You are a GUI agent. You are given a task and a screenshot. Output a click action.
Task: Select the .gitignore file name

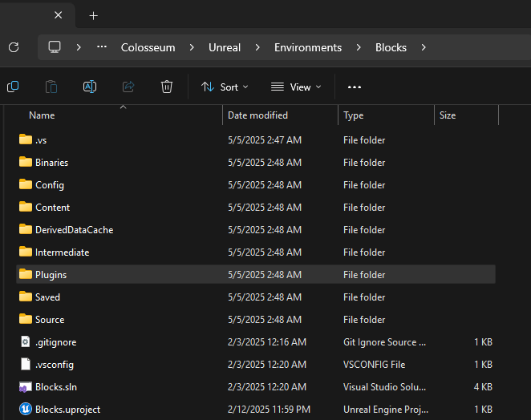[x=56, y=342]
